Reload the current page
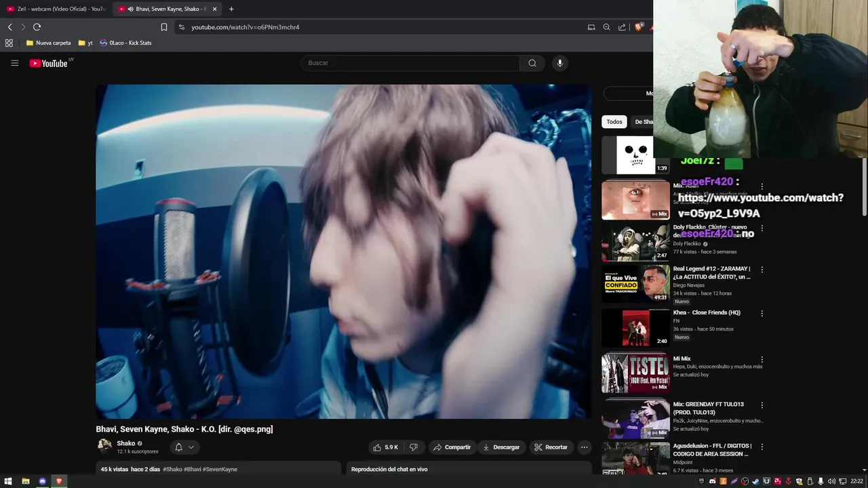The height and width of the screenshot is (488, 868). [37, 27]
